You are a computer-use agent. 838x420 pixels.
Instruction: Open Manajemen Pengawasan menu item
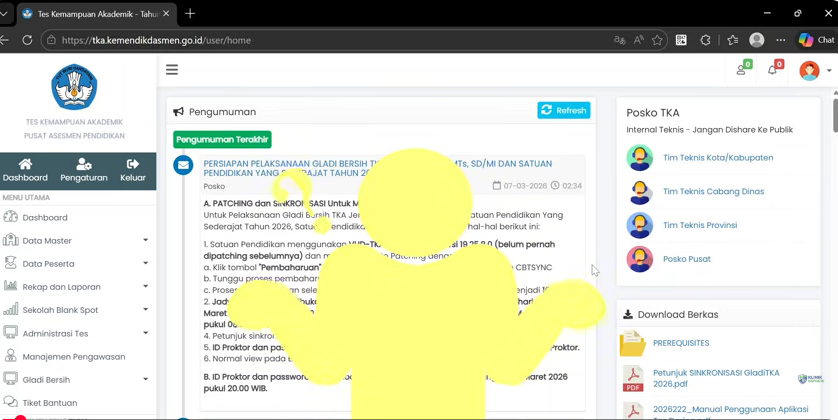[x=74, y=356]
